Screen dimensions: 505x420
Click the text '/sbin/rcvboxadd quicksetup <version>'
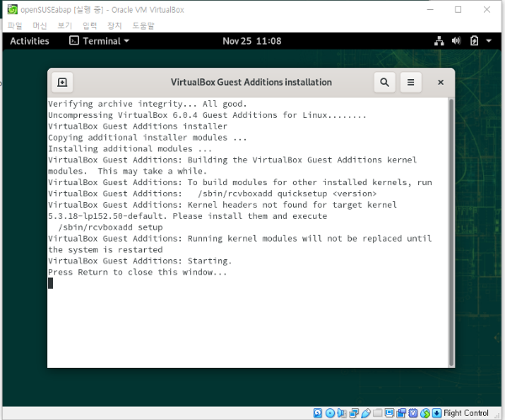point(287,194)
